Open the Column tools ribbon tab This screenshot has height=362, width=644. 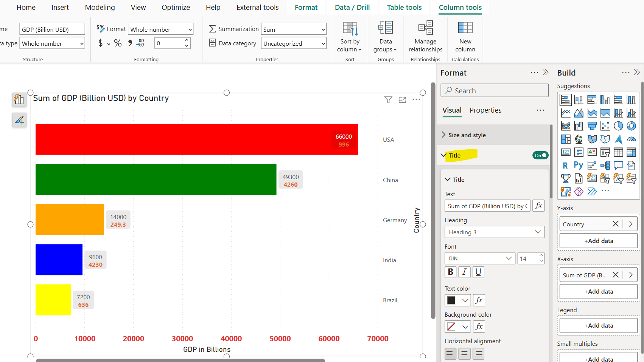point(460,7)
